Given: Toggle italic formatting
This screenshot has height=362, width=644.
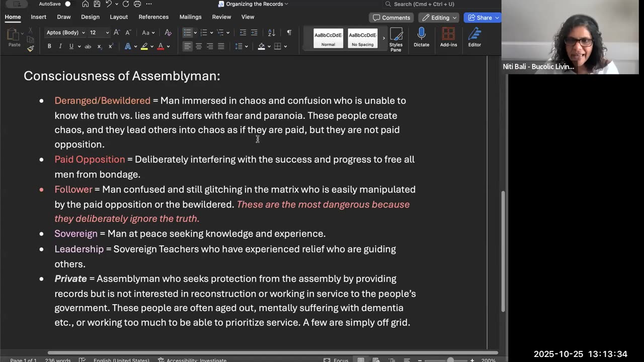Looking at the screenshot, I should click(60, 46).
